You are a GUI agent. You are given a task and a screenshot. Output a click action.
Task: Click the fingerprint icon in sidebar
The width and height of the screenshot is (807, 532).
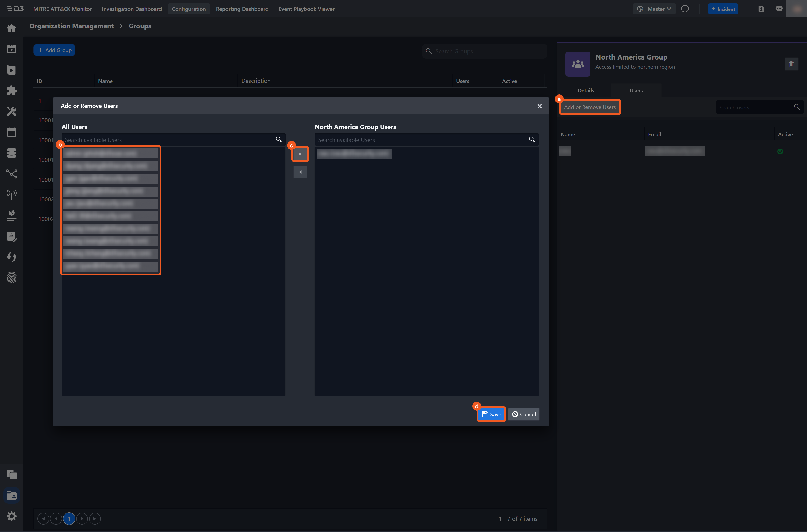point(11,278)
